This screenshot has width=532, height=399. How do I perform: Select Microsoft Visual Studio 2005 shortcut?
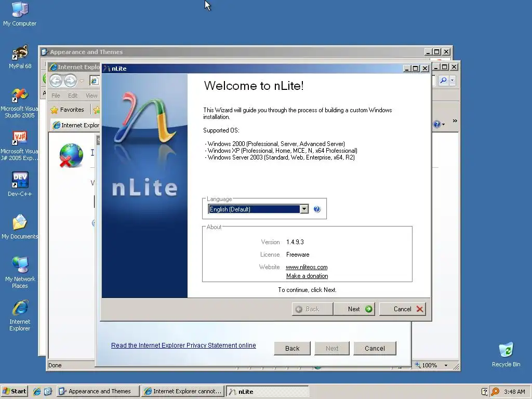coord(19,102)
